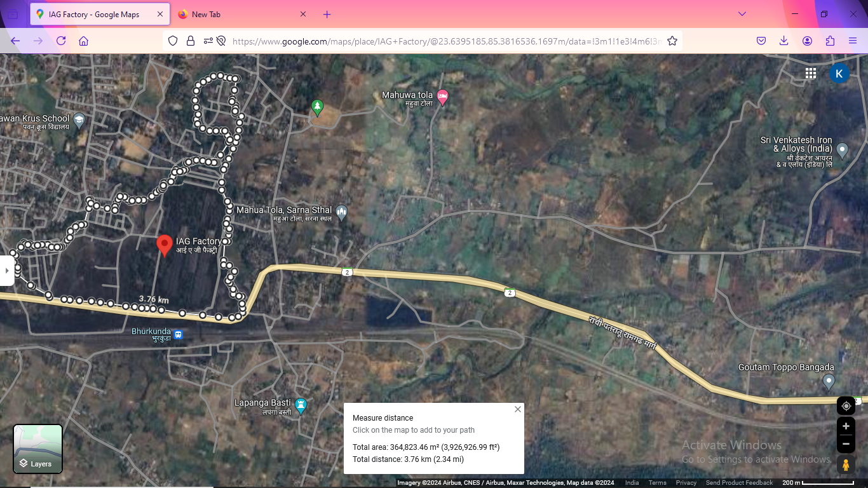
Task: Close the Measure distance panel
Action: click(518, 409)
